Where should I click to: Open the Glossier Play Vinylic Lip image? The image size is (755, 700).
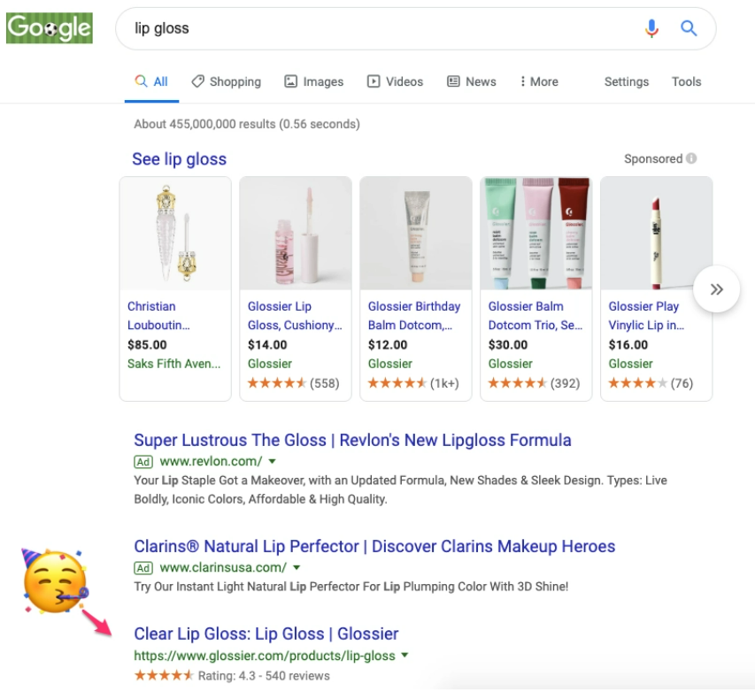(x=656, y=234)
